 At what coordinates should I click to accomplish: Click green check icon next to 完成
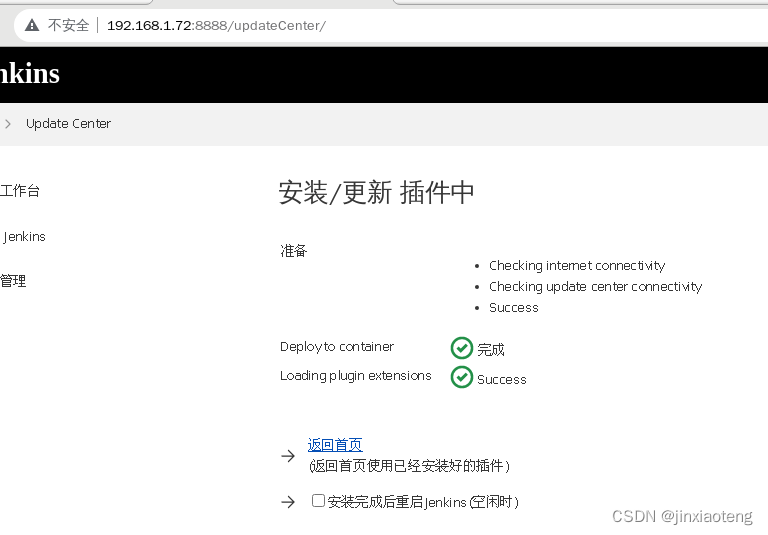[x=461, y=348]
